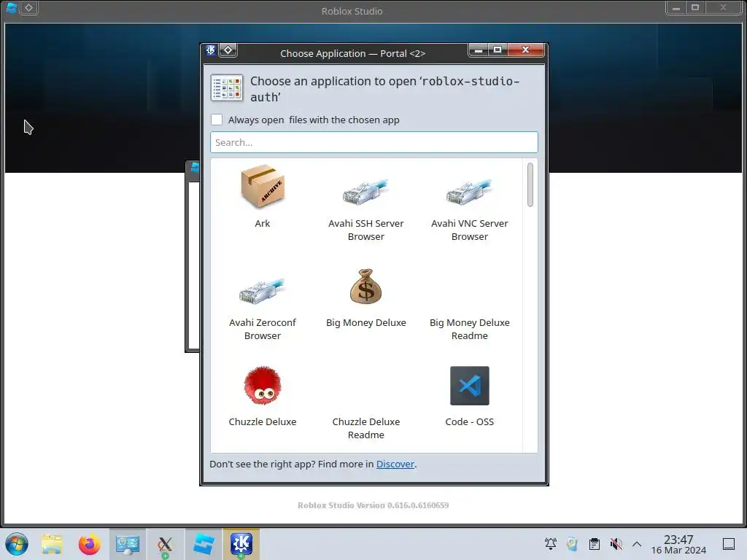The image size is (747, 560).
Task: Select the Ark archive application icon
Action: click(263, 187)
